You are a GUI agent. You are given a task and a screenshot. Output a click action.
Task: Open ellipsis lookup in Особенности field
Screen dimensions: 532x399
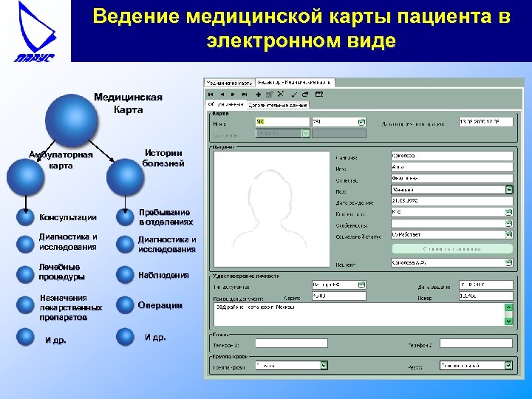tap(508, 224)
